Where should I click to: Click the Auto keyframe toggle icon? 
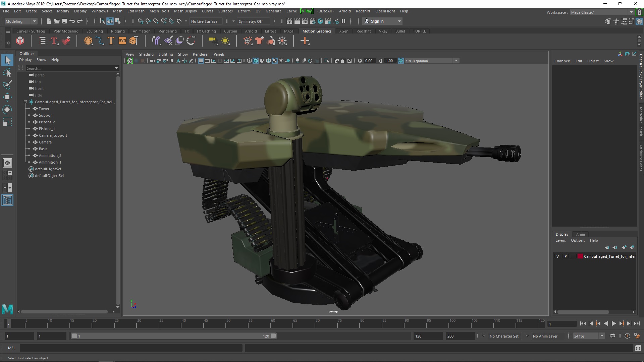coord(627,336)
